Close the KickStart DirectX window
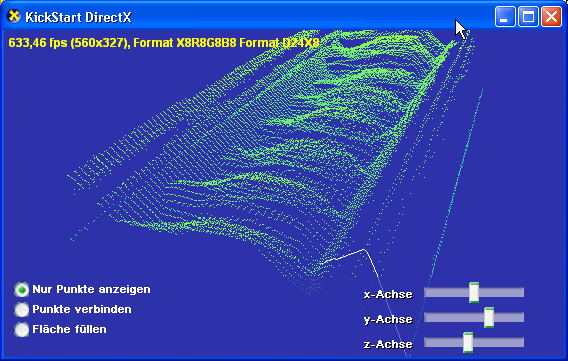 [551, 17]
